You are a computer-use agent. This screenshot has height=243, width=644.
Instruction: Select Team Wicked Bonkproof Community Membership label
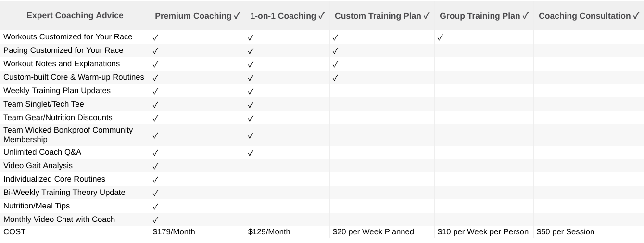click(68, 135)
